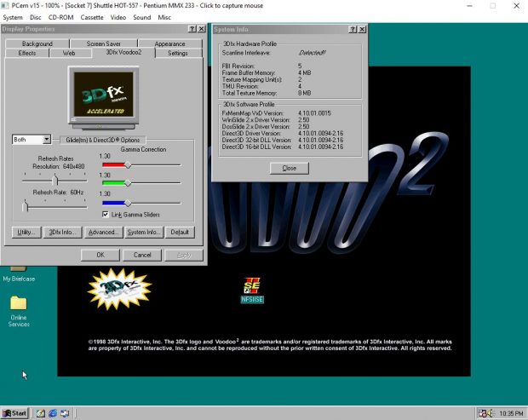Image resolution: width=528 pixels, height=420 pixels.
Task: Open the My Briefcase desktop icon
Action: (x=19, y=273)
